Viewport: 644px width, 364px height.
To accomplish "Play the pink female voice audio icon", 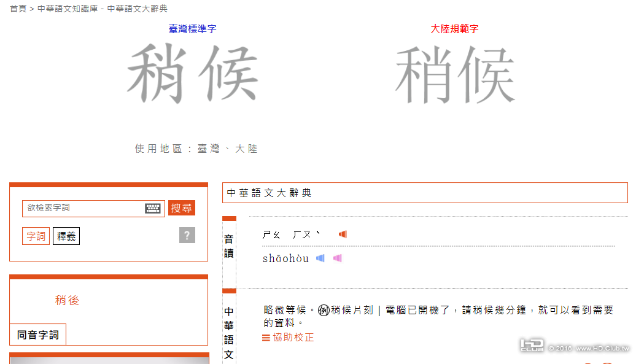I will (x=337, y=258).
